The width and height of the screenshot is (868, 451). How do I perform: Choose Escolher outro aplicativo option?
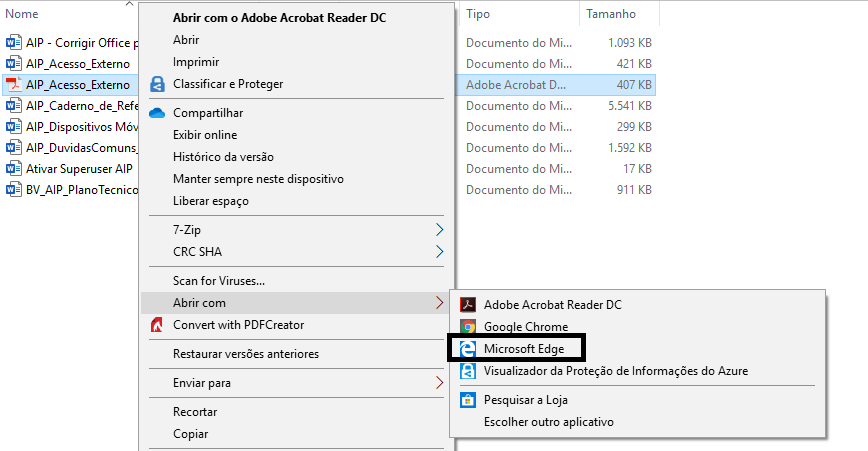coord(549,422)
